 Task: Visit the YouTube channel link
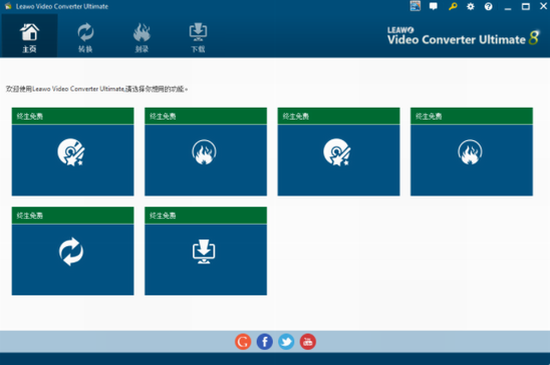point(308,342)
